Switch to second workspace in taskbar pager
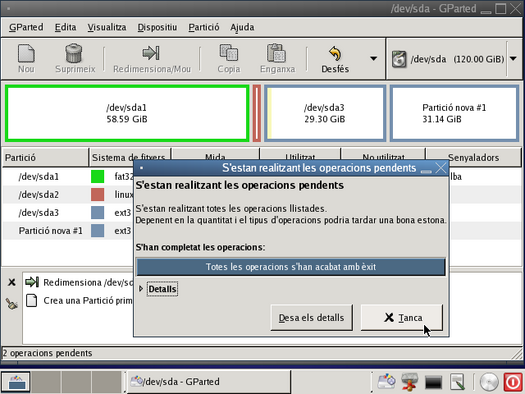The height and width of the screenshot is (394, 525). [x=46, y=382]
